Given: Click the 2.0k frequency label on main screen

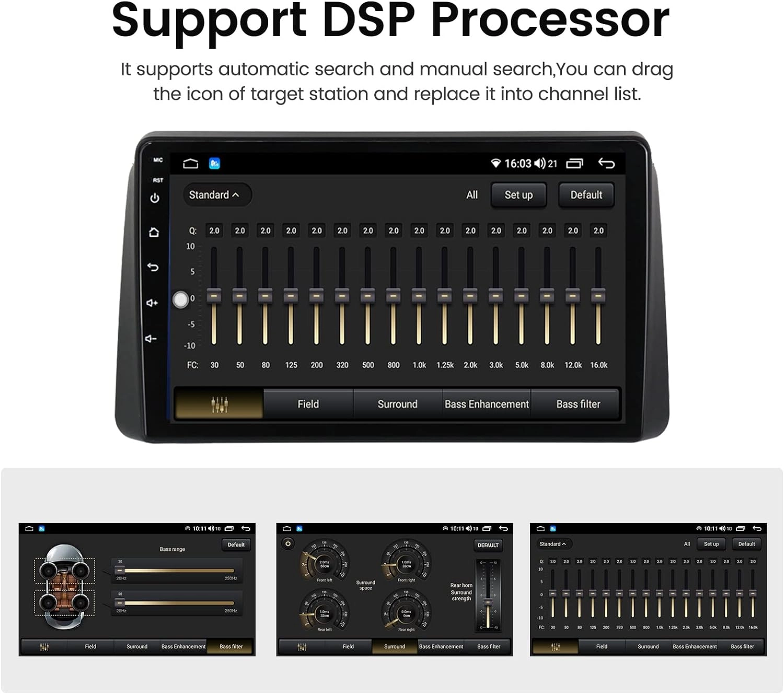Looking at the screenshot, I should [x=470, y=365].
